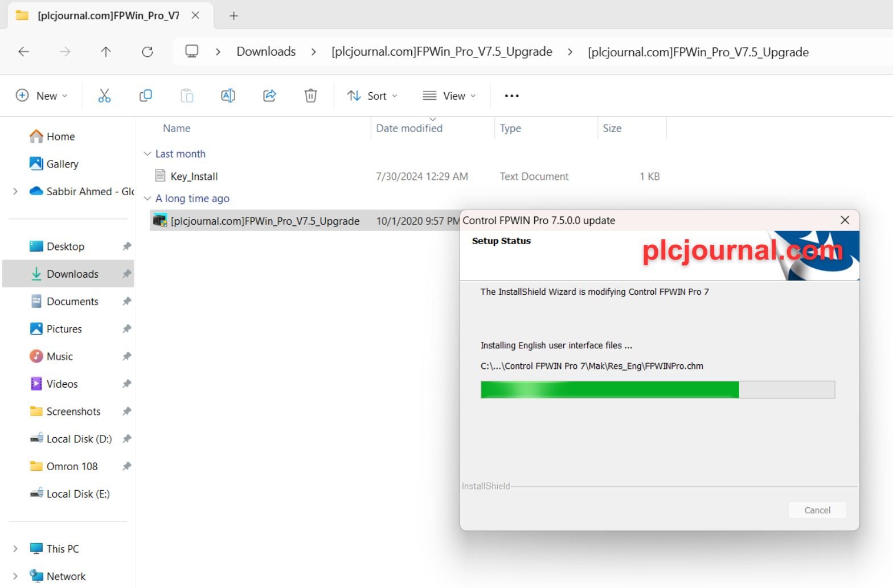Image resolution: width=893 pixels, height=588 pixels.
Task: Cut the selected file using scissors icon
Action: coord(104,96)
